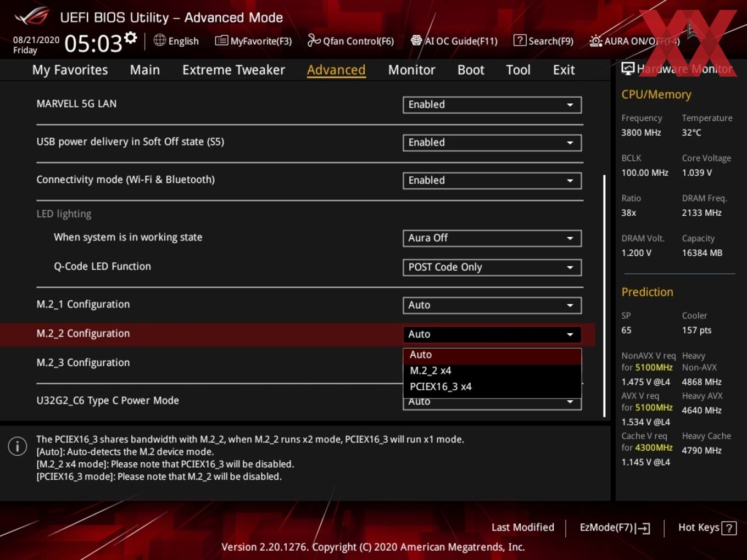Click 2133 MHz DRAM frequency value
This screenshot has width=747, height=560.
701,213
